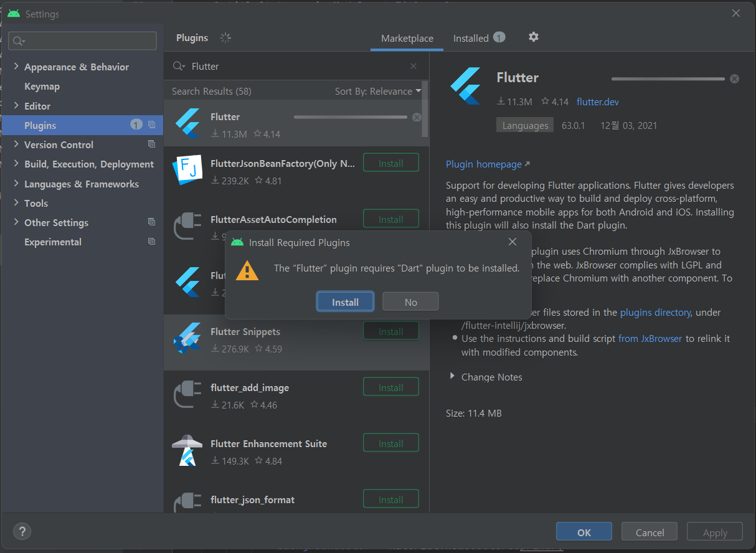756x553 pixels.
Task: Click the FlutterAssetAutoCompletion plug icon
Action: pos(187,226)
